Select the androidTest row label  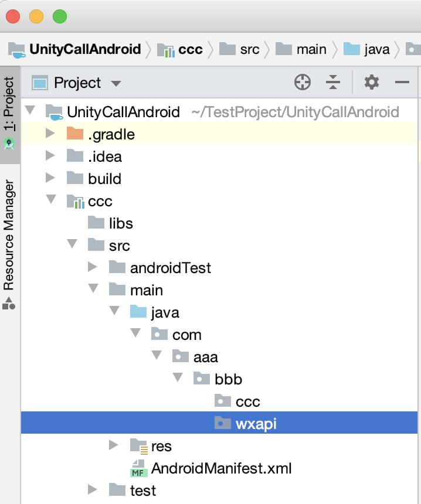pyautogui.click(x=171, y=268)
